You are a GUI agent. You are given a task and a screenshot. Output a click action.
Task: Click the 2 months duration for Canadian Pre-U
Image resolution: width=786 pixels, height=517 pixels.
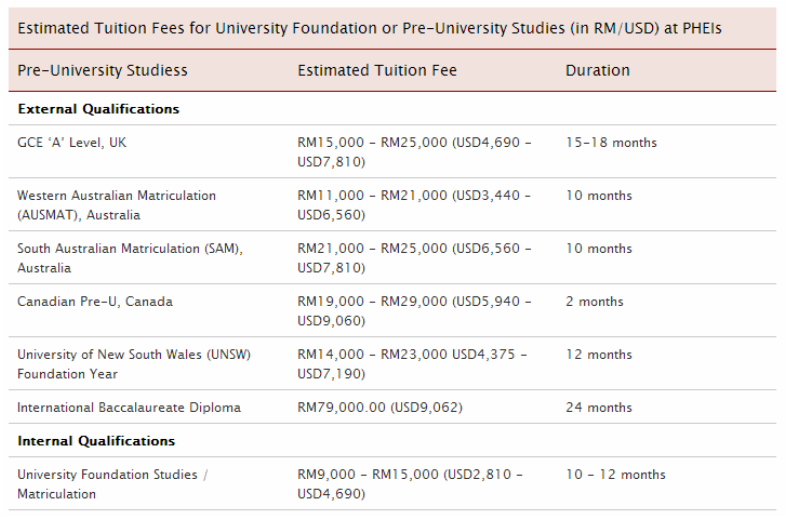click(x=595, y=301)
